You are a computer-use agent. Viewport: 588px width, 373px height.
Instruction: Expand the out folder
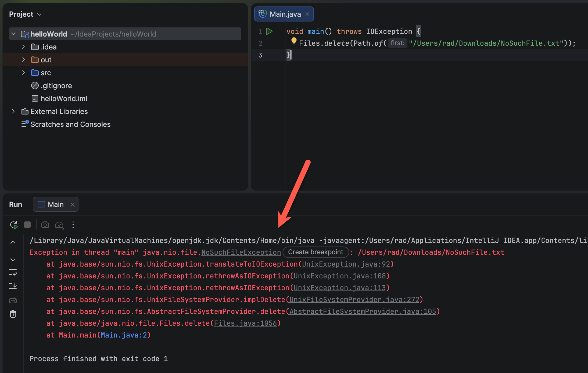pos(23,60)
